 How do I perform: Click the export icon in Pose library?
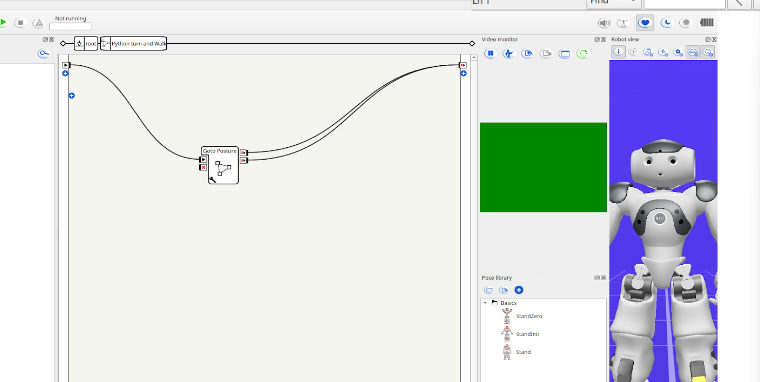coord(504,290)
